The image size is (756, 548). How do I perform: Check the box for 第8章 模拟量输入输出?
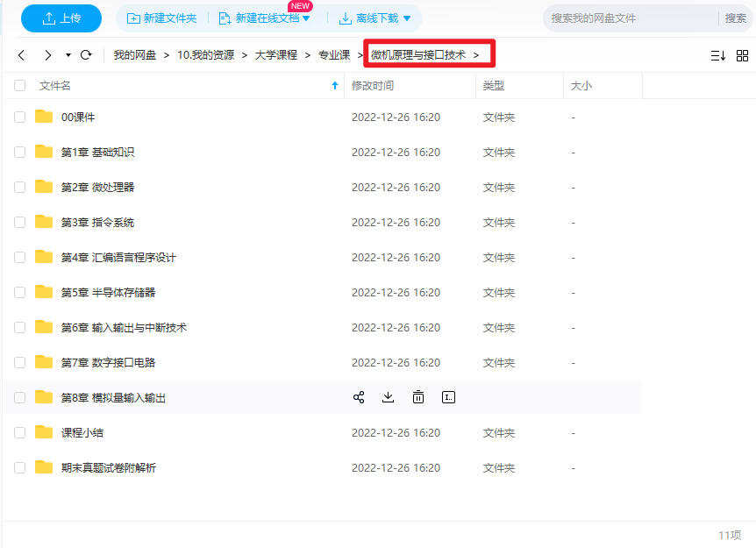coord(20,397)
